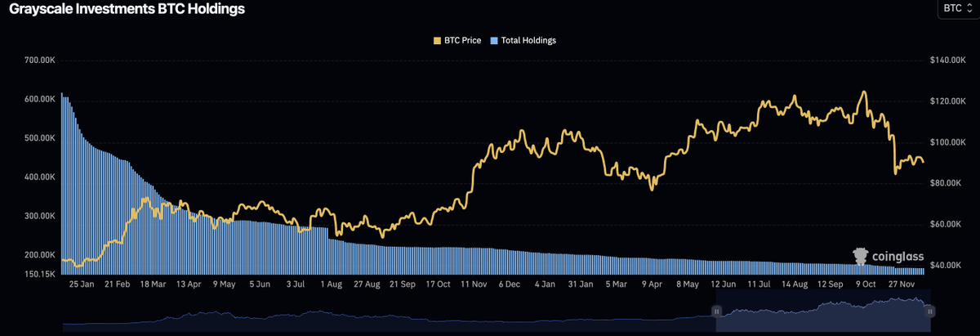The height and width of the screenshot is (336, 980).
Task: Click the 5 Jun x-axis date label
Action: tap(260, 284)
